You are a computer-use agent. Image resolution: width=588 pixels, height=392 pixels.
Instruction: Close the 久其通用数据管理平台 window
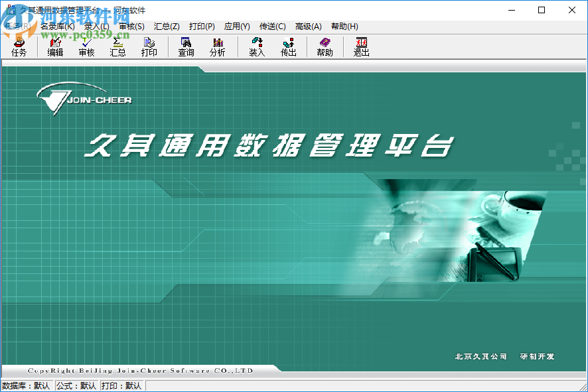(x=572, y=10)
